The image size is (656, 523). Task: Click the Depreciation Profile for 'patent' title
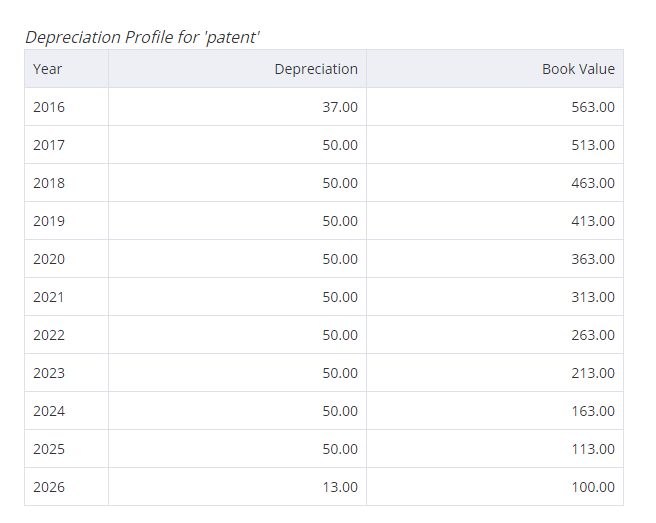(x=142, y=38)
